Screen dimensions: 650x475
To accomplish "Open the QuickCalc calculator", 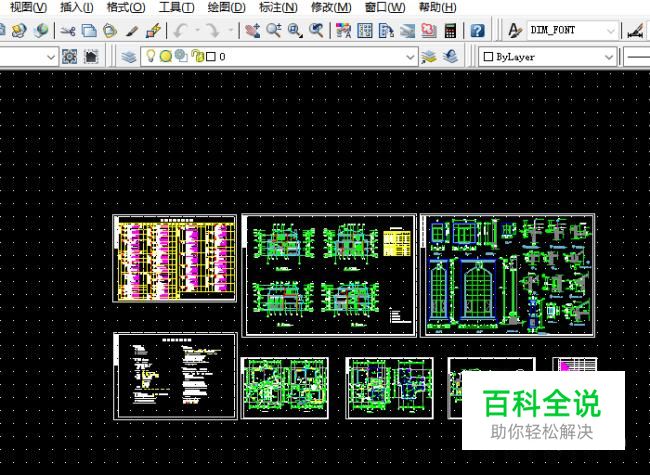I will click(451, 31).
